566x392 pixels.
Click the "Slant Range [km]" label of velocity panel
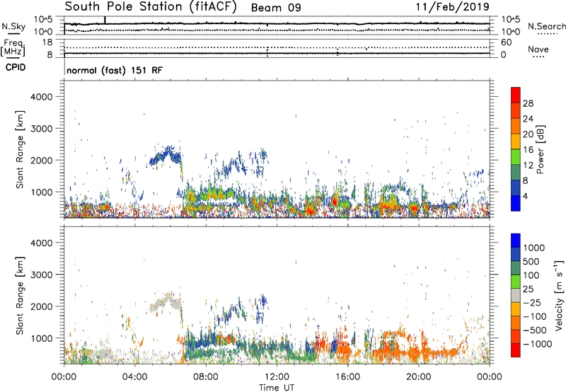tap(20, 296)
